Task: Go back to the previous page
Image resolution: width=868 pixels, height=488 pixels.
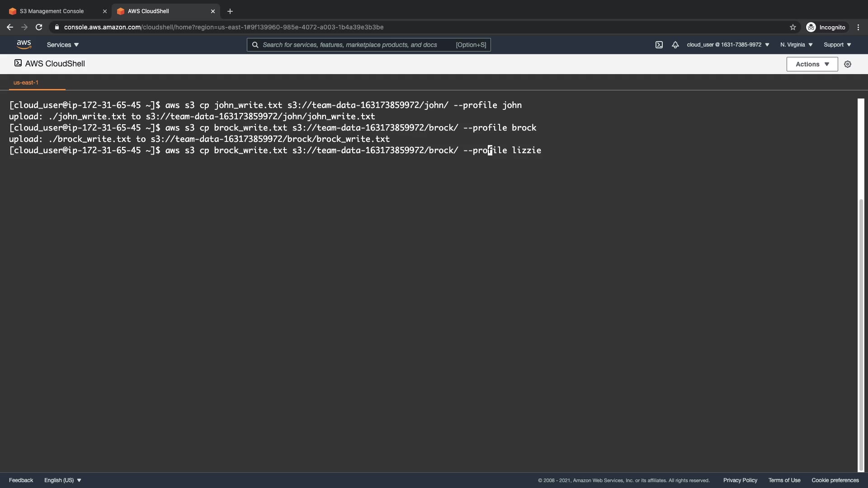Action: point(10,27)
